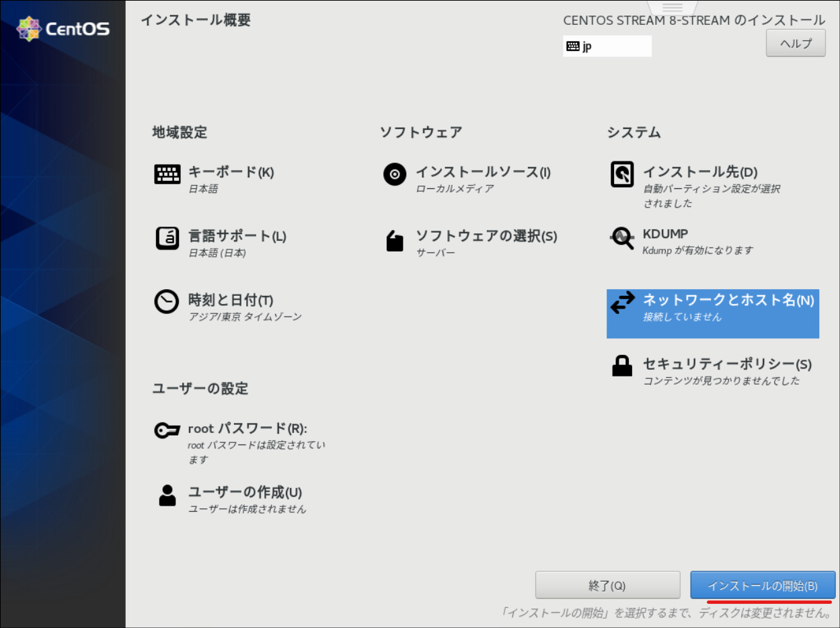Click the 自動パーティション設定が選択されました text

(x=712, y=196)
